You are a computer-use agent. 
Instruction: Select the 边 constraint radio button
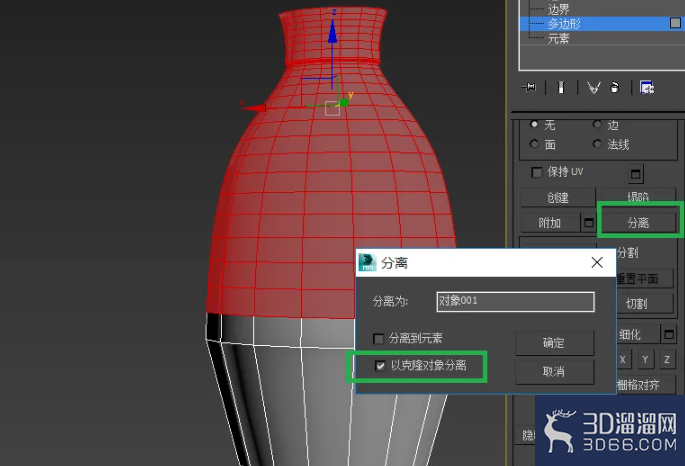point(597,124)
